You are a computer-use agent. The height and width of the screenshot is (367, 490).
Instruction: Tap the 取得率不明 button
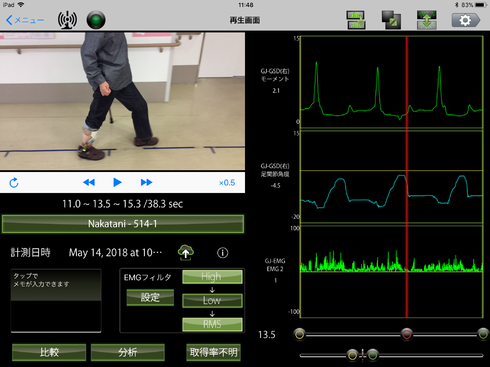tap(213, 352)
